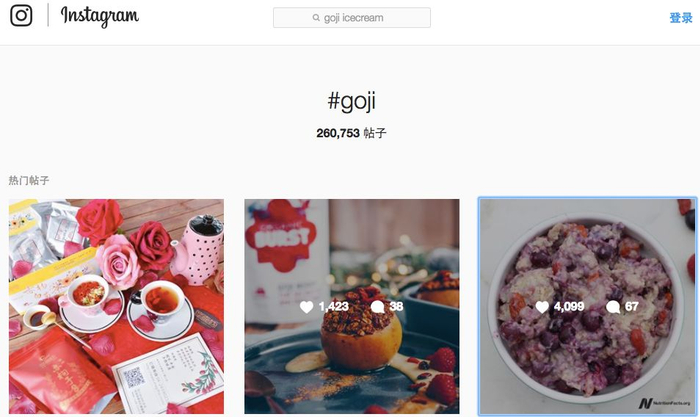
Task: Click the 260,753 帖子 post count
Action: (x=351, y=133)
